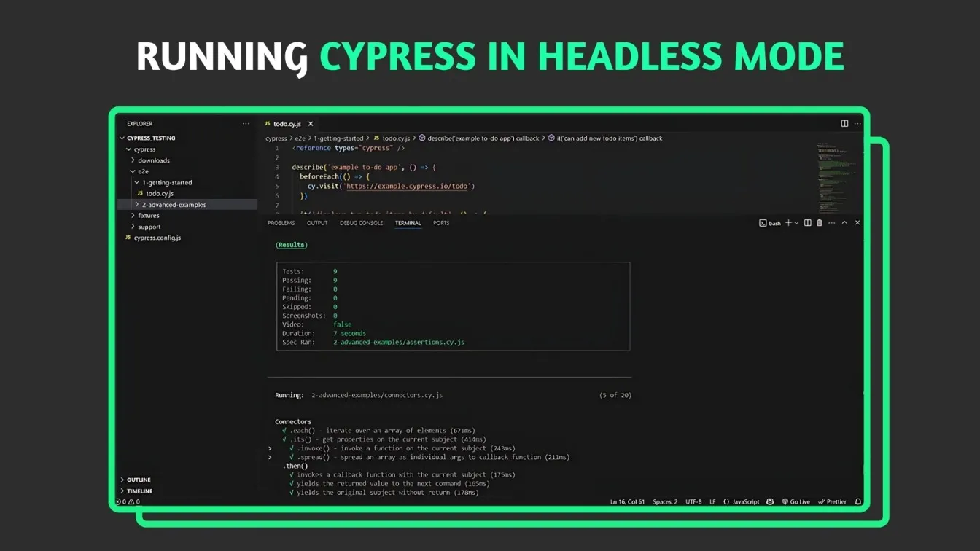Click the EXPLORER panel title
Viewport: 980px width, 551px height.
140,124
